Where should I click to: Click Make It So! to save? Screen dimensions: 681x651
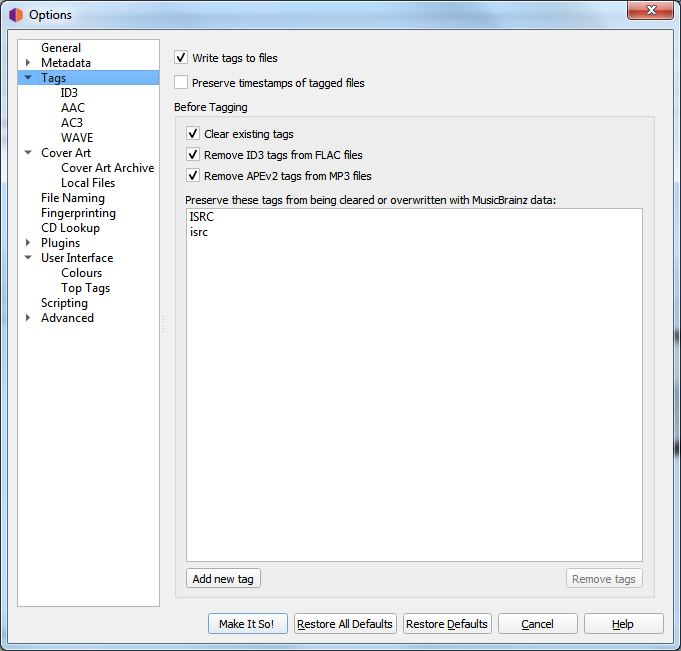pyautogui.click(x=247, y=624)
